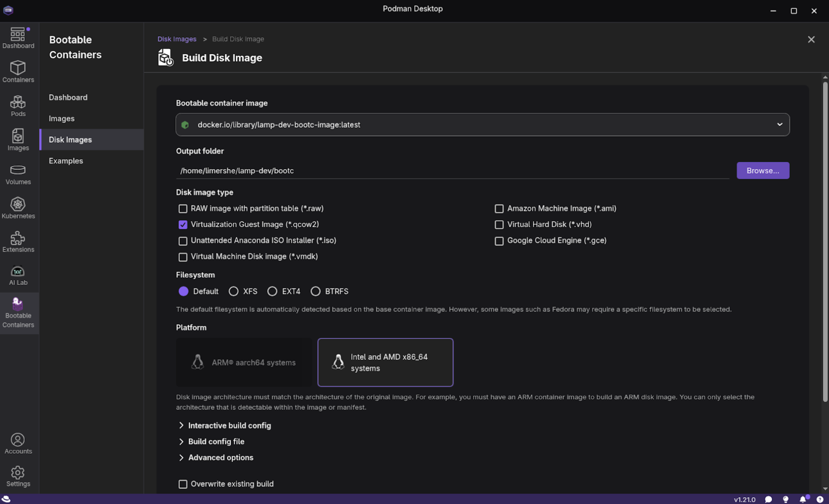Click the notifications bell in status bar
This screenshot has height=504, width=829.
tap(803, 499)
